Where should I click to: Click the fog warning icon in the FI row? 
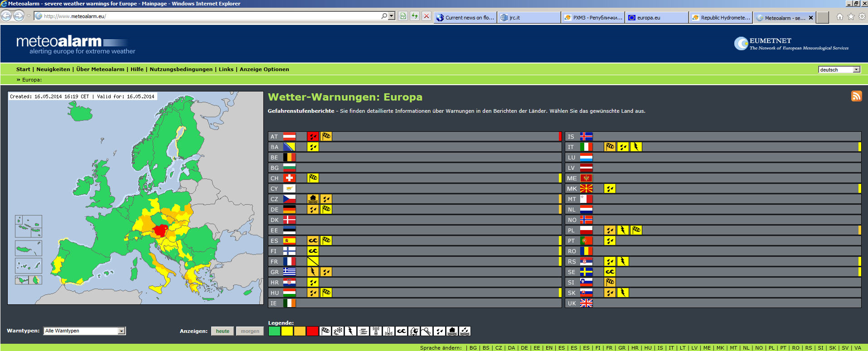pos(313,251)
